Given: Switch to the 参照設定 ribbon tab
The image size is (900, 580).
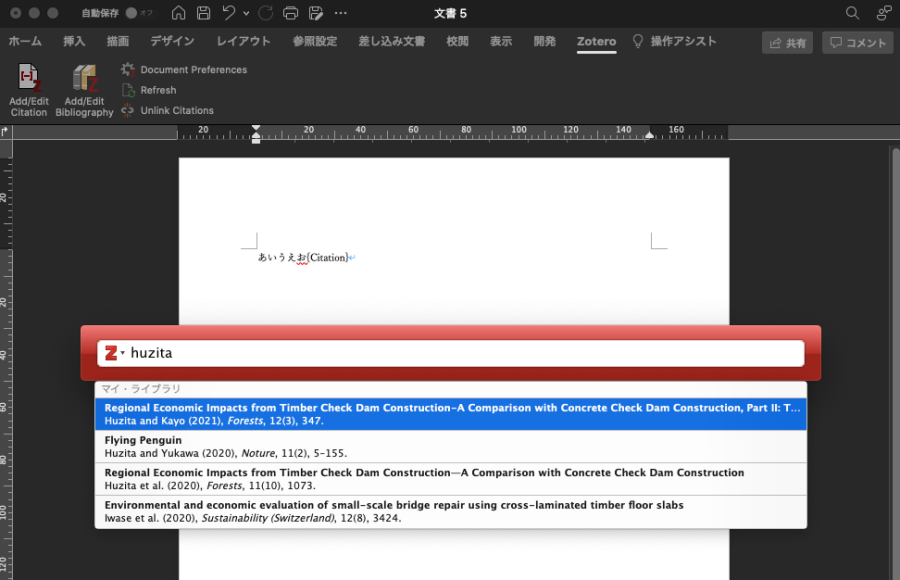Looking at the screenshot, I should click(x=315, y=41).
